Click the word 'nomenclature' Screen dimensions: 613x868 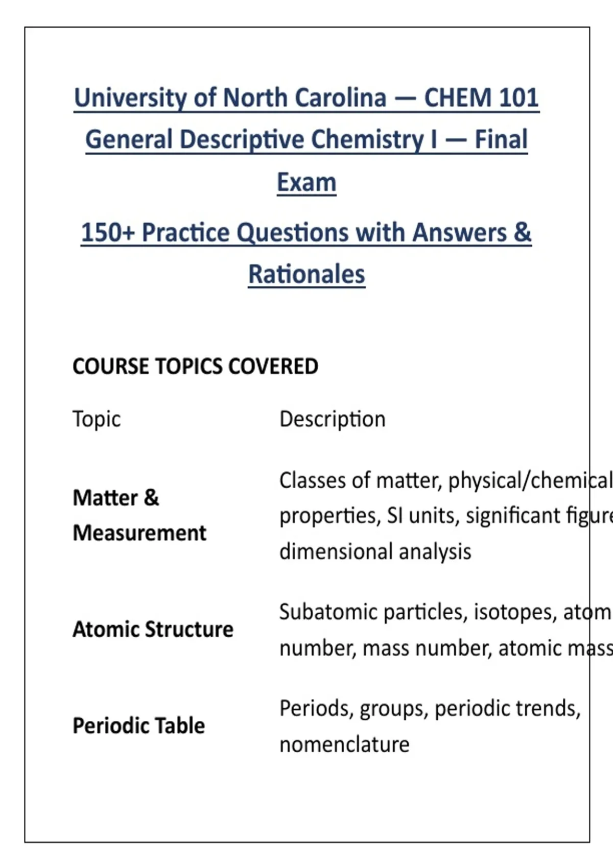[x=344, y=745]
